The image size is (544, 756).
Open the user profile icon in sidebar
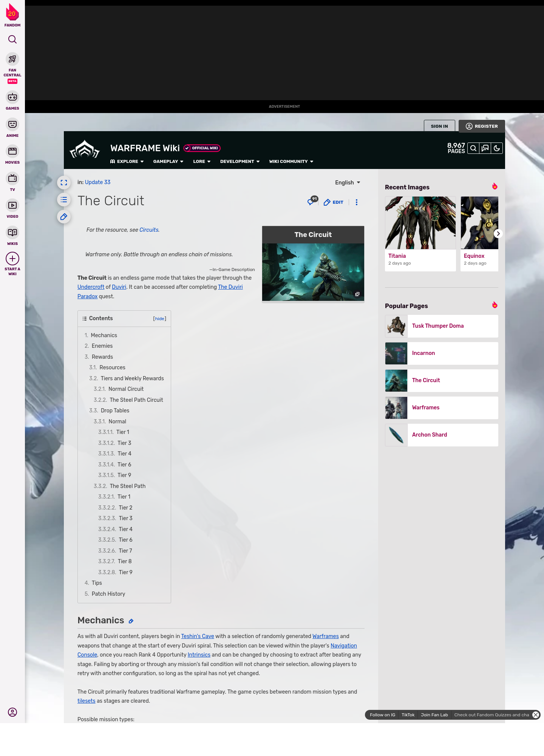tap(12, 712)
